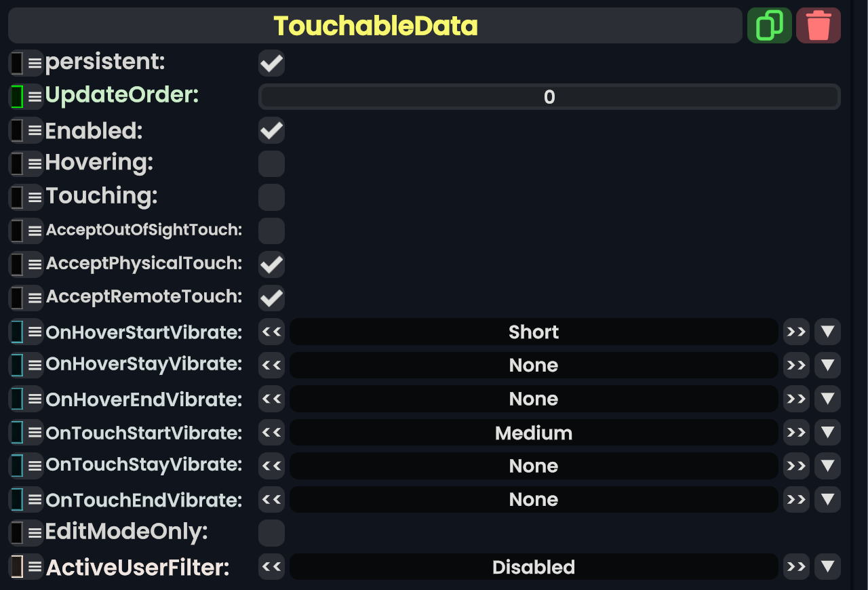
Task: Disable the AcceptRemoteTouch checkbox
Action: [271, 298]
